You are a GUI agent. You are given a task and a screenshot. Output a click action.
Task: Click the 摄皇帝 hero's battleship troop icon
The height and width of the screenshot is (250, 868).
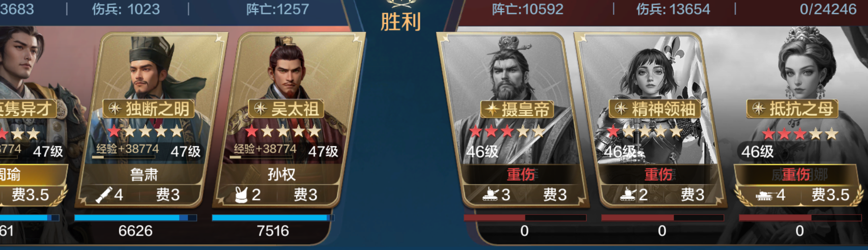pos(491,195)
